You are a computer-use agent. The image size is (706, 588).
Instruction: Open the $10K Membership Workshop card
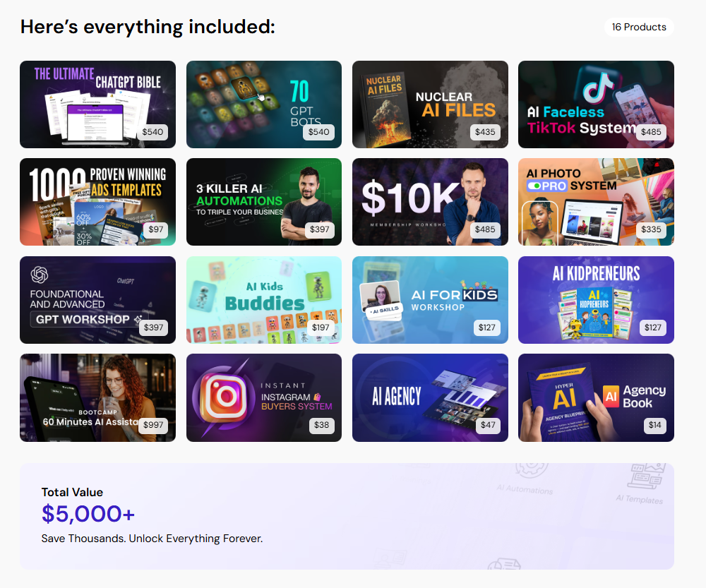click(430, 202)
